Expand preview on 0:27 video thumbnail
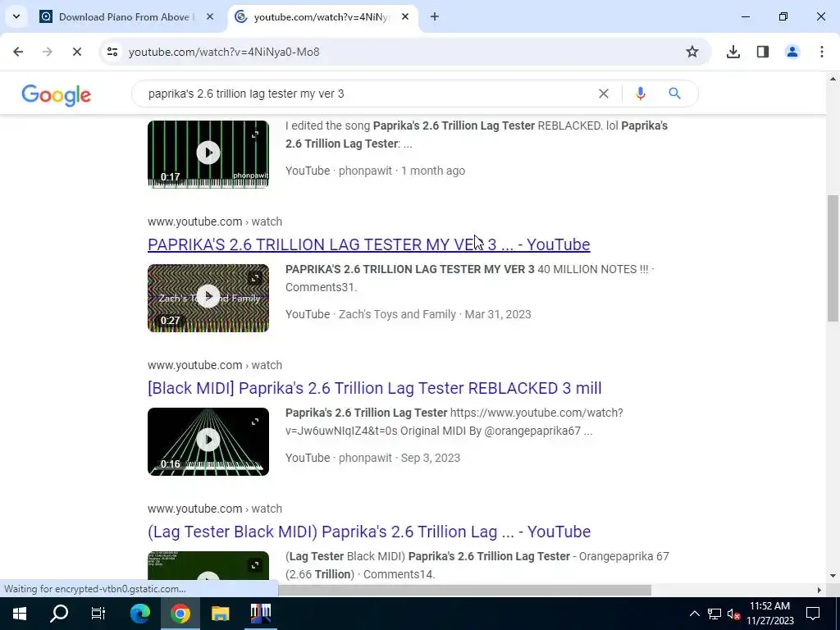Viewport: 840px width, 630px height. pyautogui.click(x=255, y=278)
